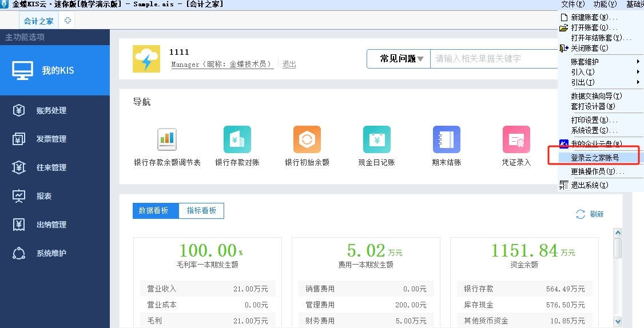Click the 管理费用 row
The height and width of the screenshot is (328, 644).
[x=366, y=305]
